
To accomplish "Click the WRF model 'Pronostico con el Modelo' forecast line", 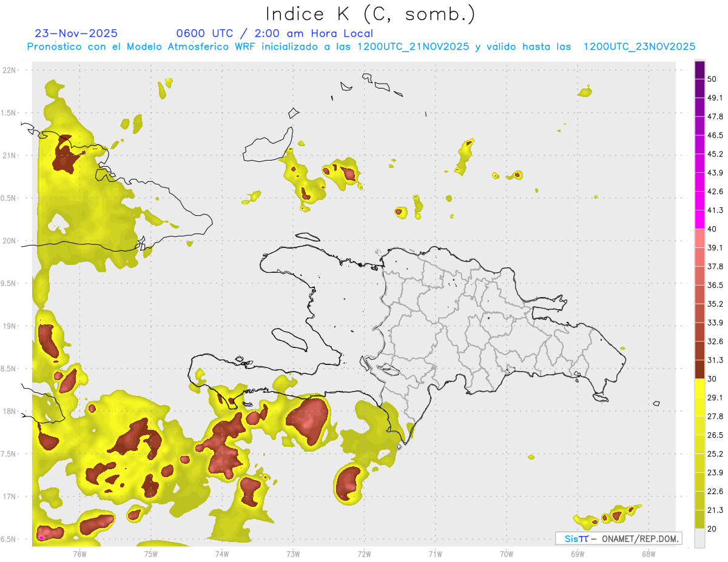I will 361,46.
